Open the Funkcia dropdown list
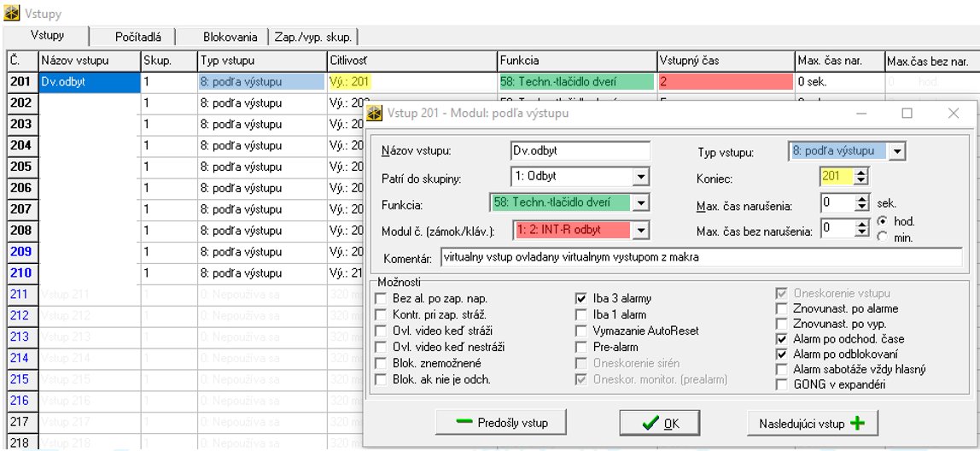 tap(641, 203)
